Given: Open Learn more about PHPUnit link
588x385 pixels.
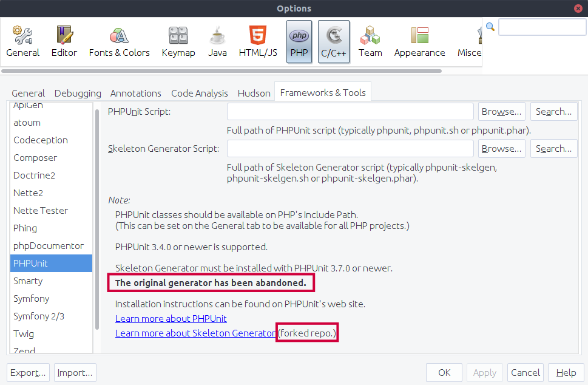Looking at the screenshot, I should coord(171,319).
